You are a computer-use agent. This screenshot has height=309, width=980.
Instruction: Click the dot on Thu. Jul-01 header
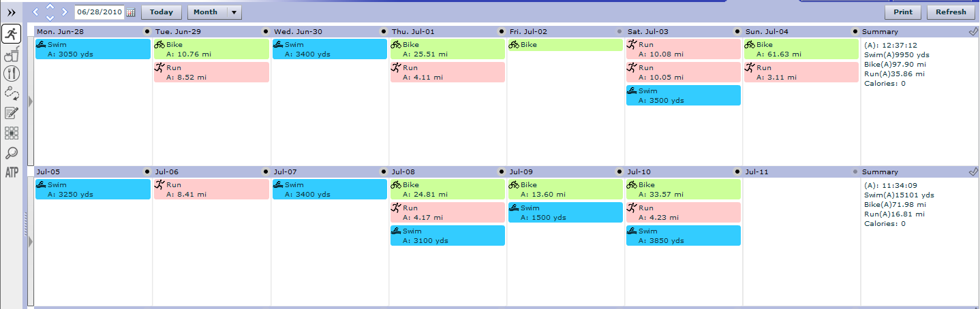coord(500,31)
